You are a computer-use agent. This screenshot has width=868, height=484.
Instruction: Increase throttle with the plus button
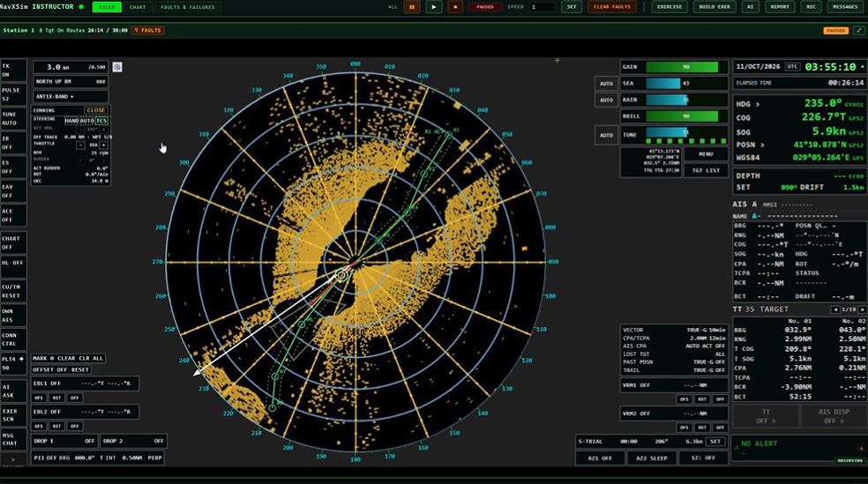[103, 145]
